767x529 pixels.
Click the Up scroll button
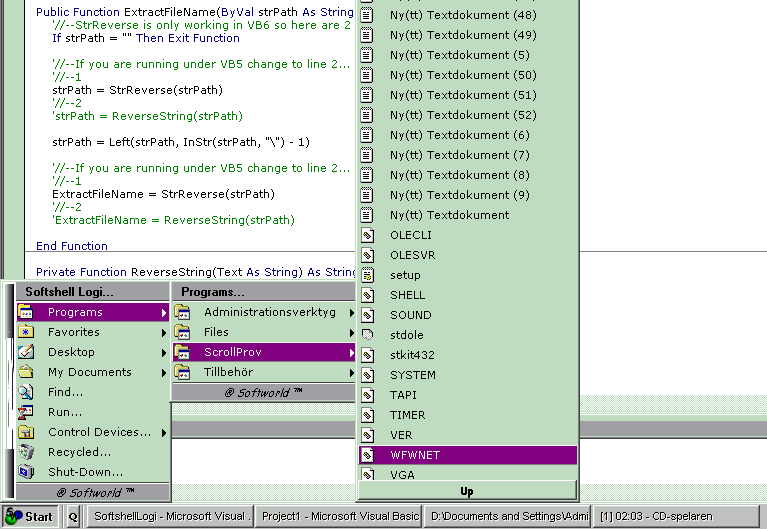[x=467, y=491]
